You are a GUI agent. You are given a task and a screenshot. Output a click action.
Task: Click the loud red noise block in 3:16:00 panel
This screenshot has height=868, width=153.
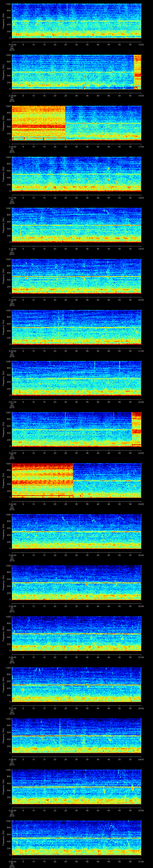tap(39, 123)
